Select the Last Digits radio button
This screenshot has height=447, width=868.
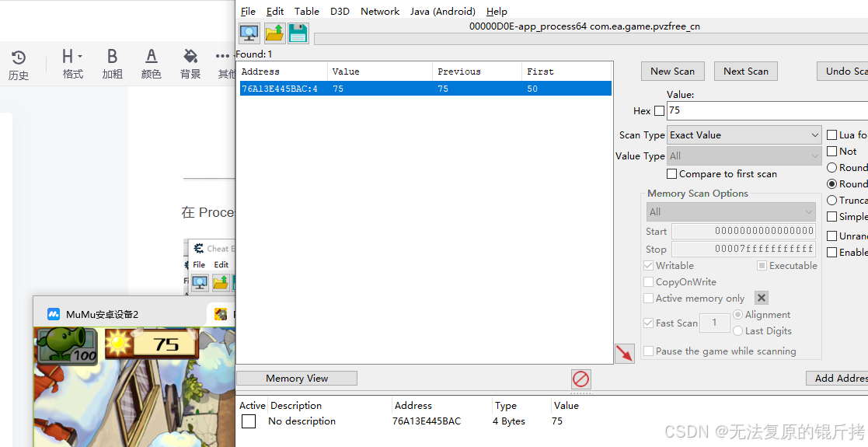(x=737, y=330)
